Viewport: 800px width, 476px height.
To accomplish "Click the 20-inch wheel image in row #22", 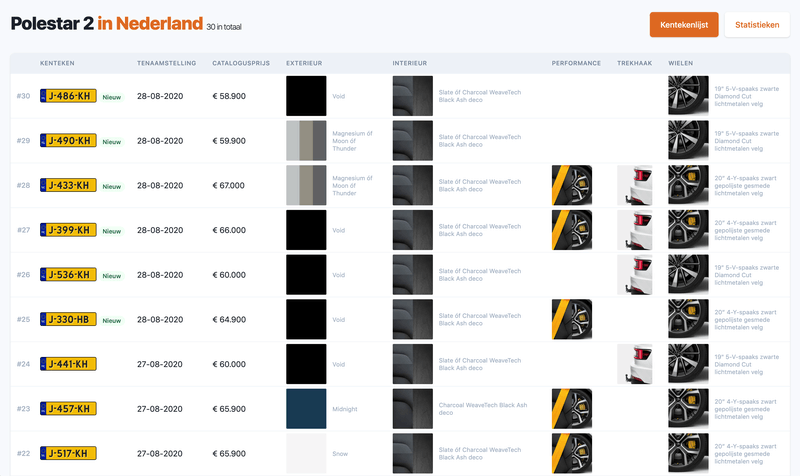I will click(x=688, y=454).
